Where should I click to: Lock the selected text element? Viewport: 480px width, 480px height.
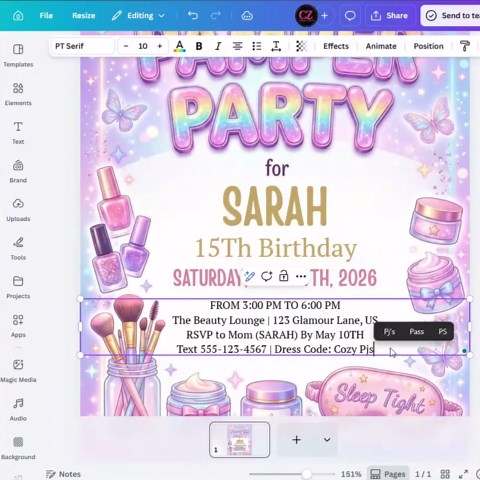[284, 276]
